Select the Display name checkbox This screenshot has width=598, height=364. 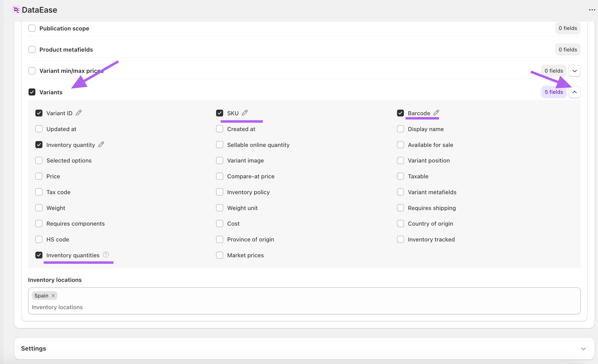point(400,129)
